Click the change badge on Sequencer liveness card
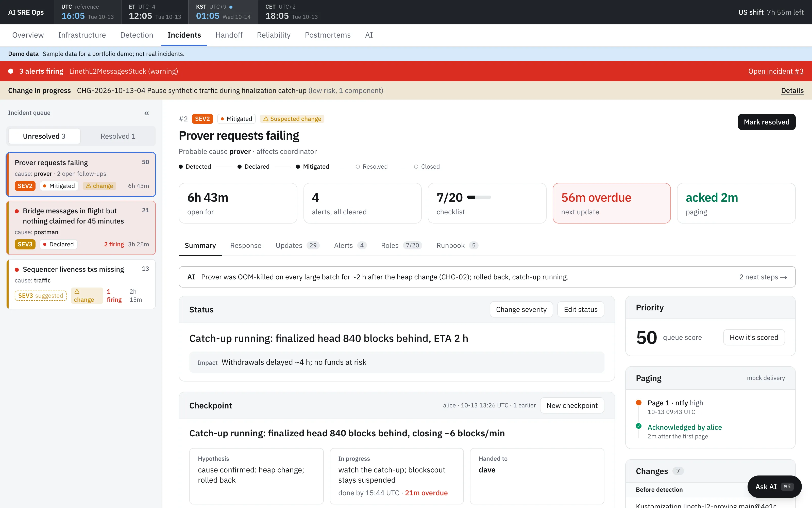The image size is (812, 508). coord(87,296)
